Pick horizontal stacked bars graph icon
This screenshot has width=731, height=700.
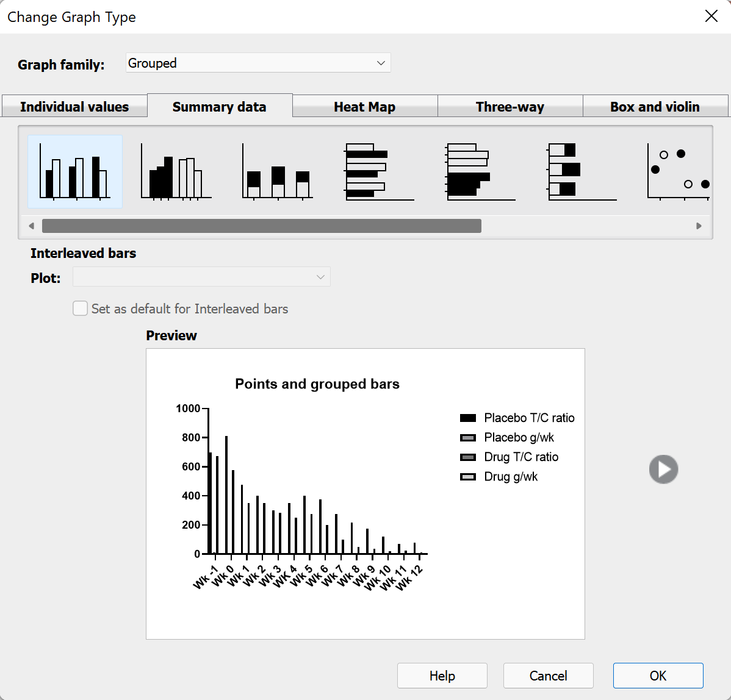582,172
